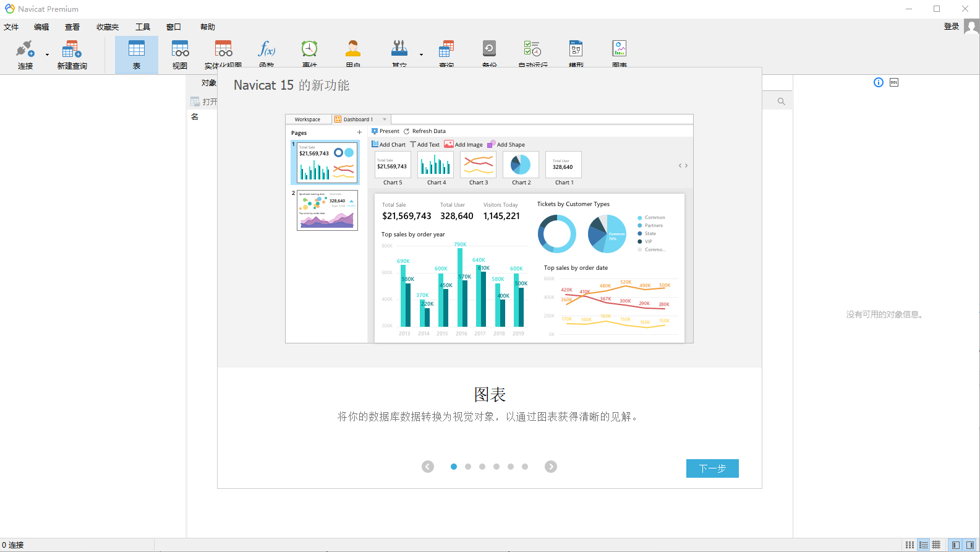This screenshot has width=980, height=552.
Task: Expand the 连接 dropdown arrow
Action: tap(48, 54)
